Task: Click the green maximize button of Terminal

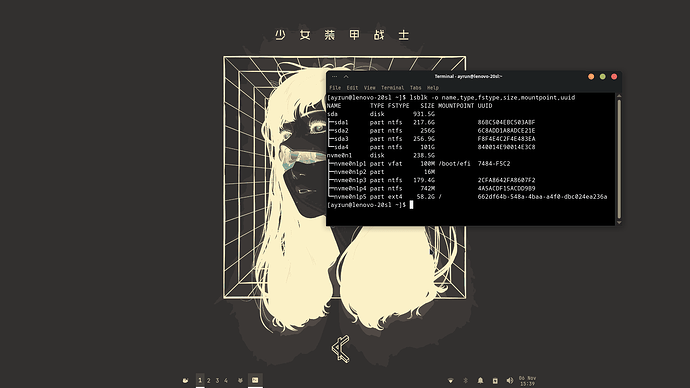Action: [x=602, y=77]
